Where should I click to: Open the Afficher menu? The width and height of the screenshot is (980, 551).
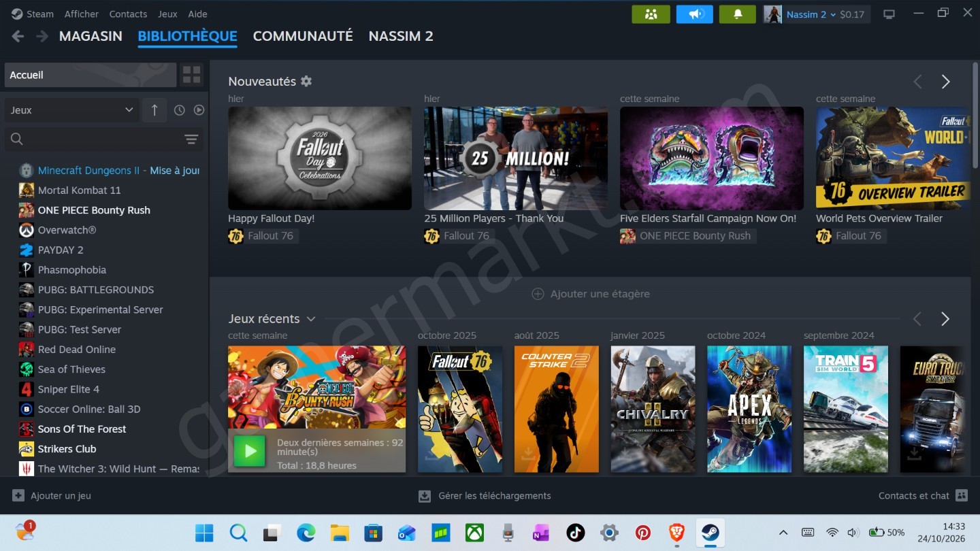coord(82,14)
